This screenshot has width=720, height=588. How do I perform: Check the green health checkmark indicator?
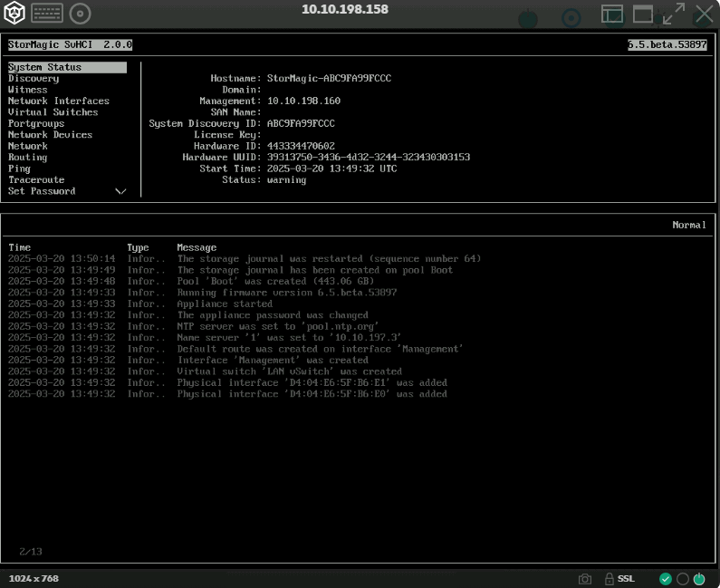pos(666,579)
